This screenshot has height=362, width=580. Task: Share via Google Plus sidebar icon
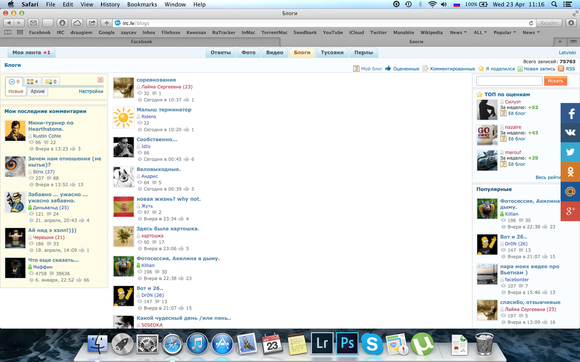pos(570,211)
